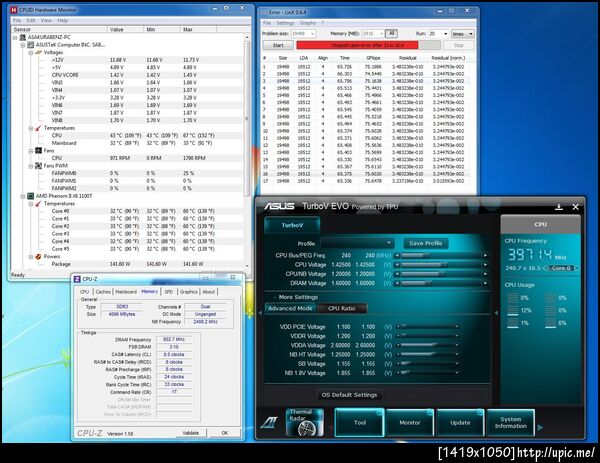Minimize TurboV EVO to tray arrow icon

(x=559, y=207)
